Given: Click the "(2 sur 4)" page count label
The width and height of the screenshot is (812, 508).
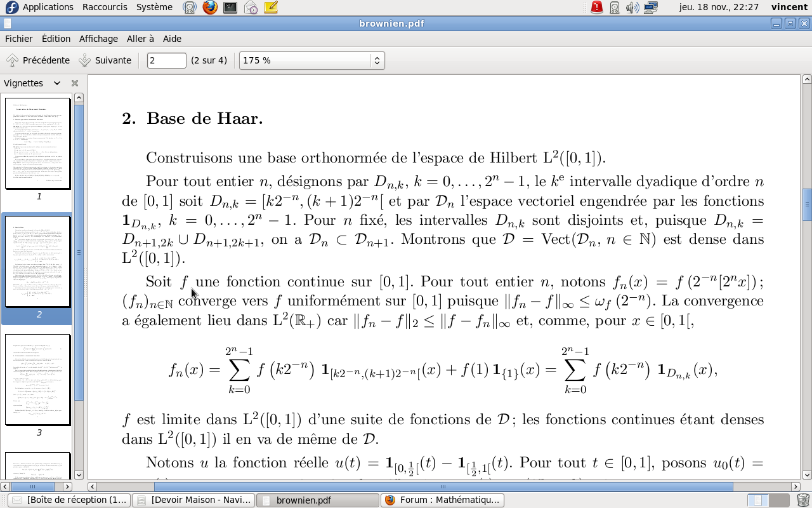Looking at the screenshot, I should point(209,60).
